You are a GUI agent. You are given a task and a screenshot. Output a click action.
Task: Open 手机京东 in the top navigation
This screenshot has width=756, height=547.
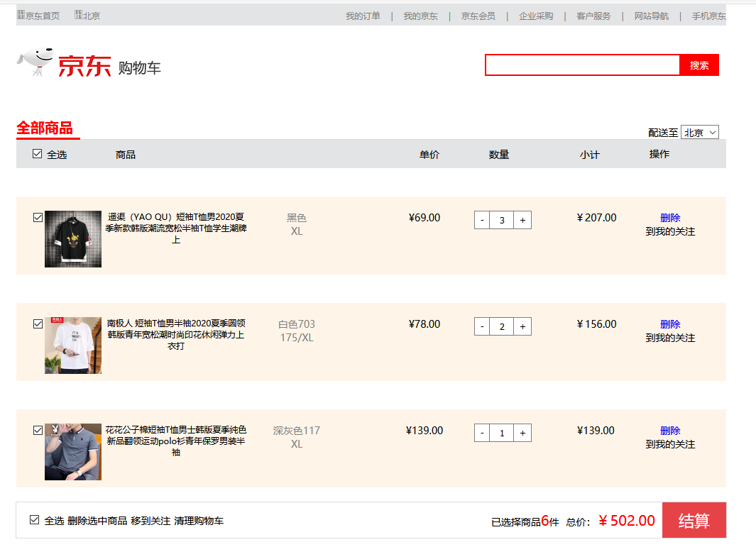coord(708,16)
